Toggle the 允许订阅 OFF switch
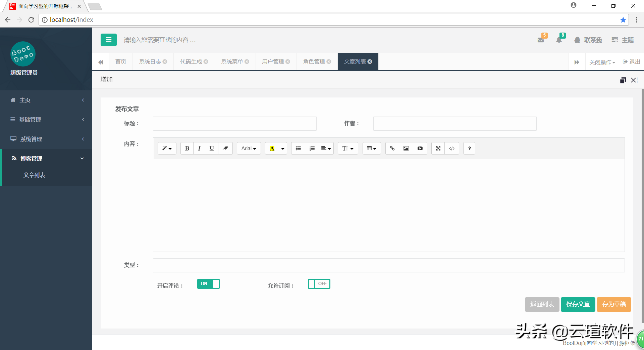 pos(319,284)
